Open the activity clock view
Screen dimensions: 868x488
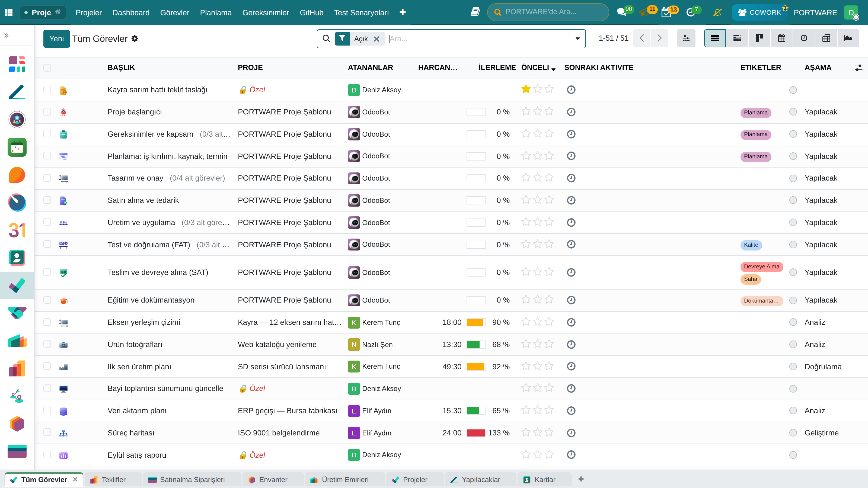click(804, 38)
